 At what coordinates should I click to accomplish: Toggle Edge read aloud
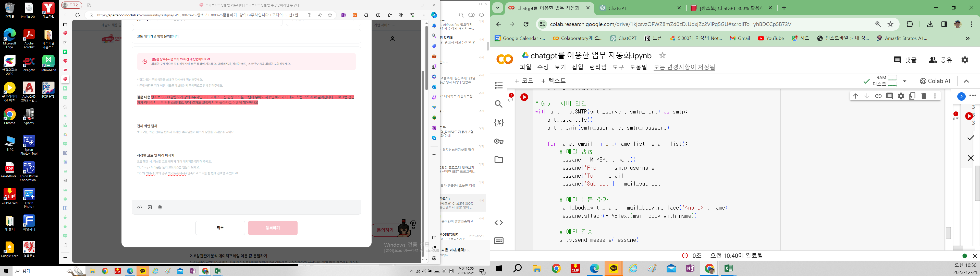tap(320, 15)
